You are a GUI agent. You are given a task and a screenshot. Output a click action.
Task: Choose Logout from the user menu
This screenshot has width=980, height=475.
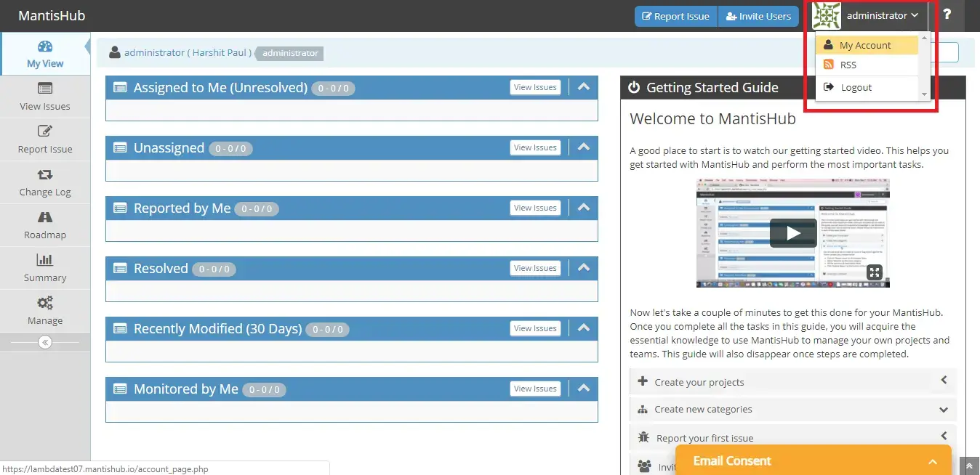point(856,87)
